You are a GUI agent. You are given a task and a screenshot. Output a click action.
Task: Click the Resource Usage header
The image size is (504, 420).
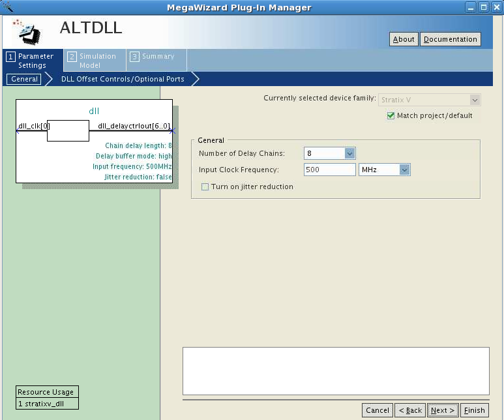[x=47, y=392]
